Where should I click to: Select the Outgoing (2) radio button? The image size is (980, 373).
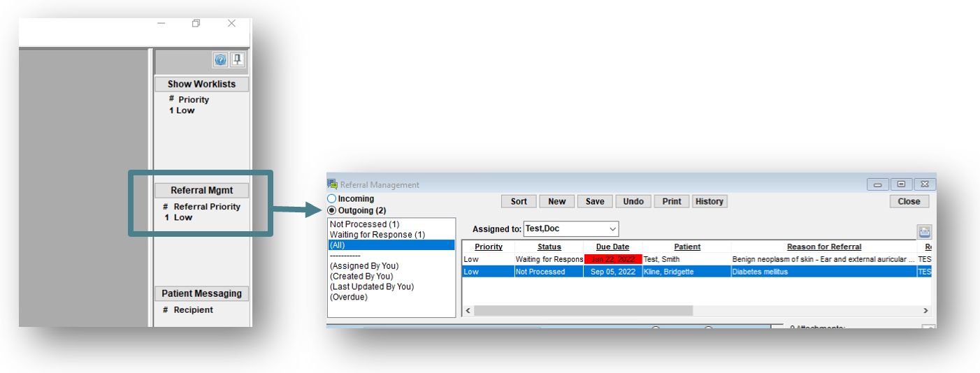(x=332, y=210)
